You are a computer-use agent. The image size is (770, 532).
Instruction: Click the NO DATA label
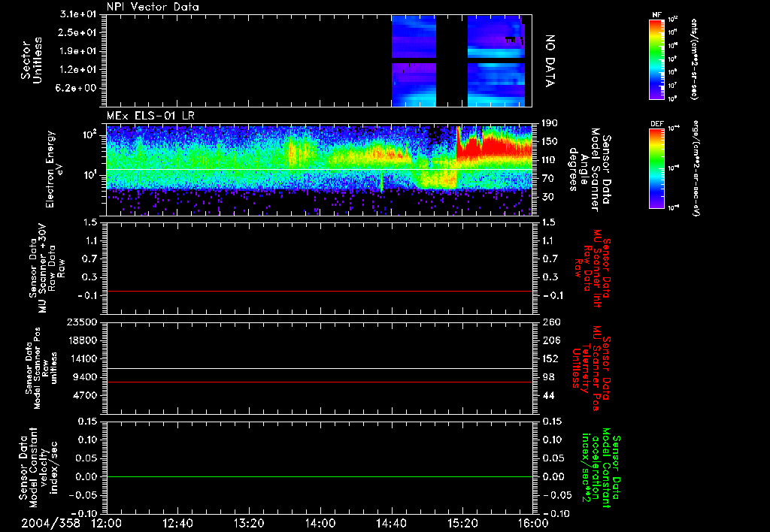click(549, 61)
